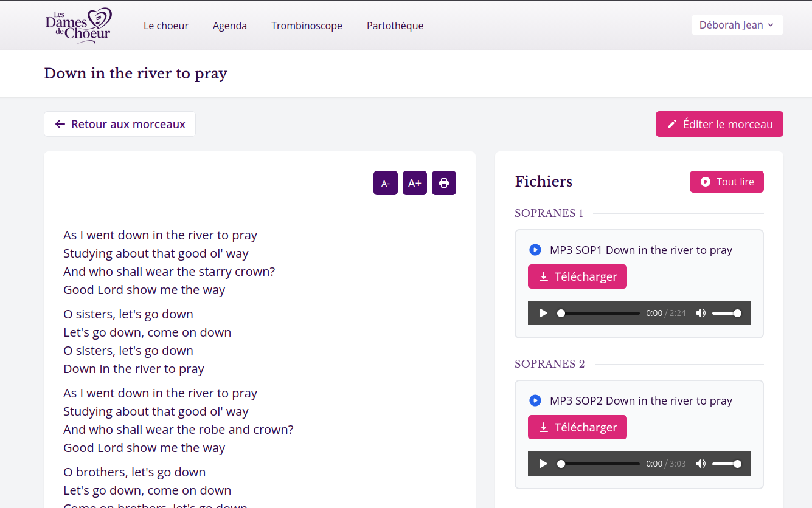Open the Trombinoscope menu item
812x508 pixels.
click(307, 26)
